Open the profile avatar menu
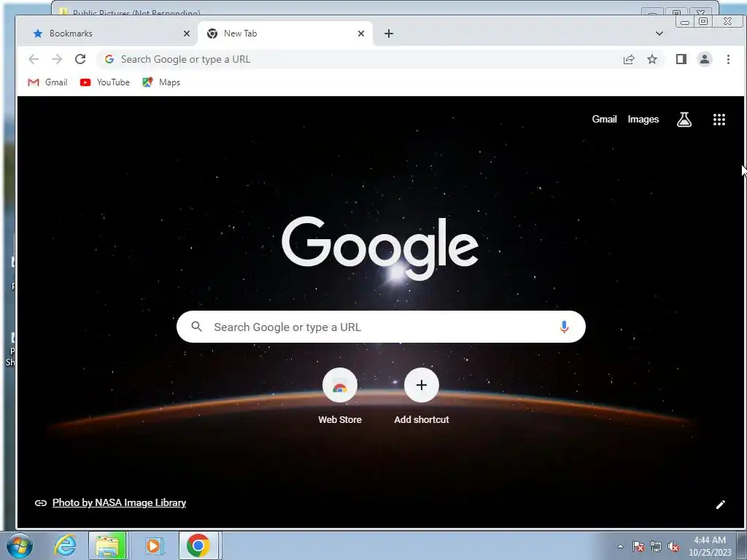The width and height of the screenshot is (747, 560). [705, 59]
